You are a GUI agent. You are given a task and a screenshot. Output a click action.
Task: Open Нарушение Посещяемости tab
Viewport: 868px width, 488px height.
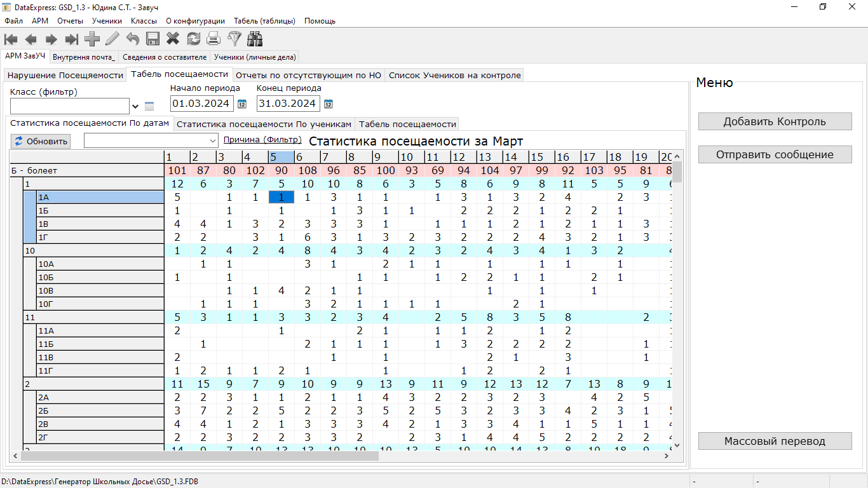pos(65,75)
